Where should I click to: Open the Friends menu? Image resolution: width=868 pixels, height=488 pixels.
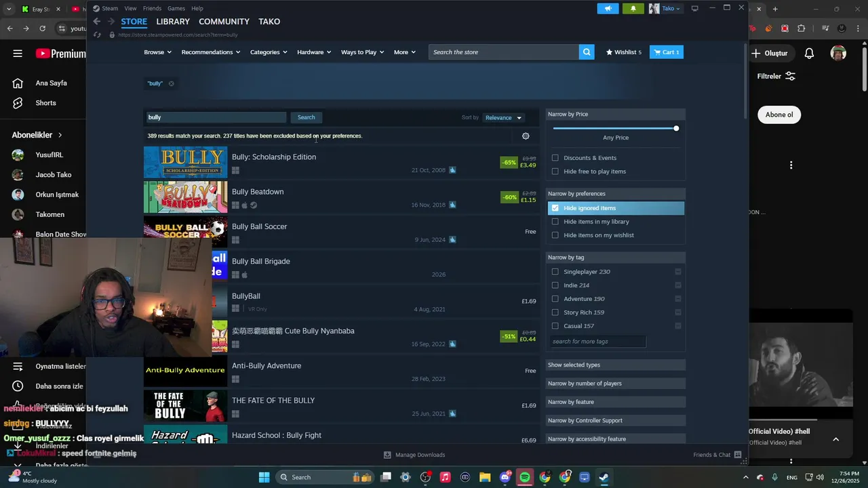[152, 8]
